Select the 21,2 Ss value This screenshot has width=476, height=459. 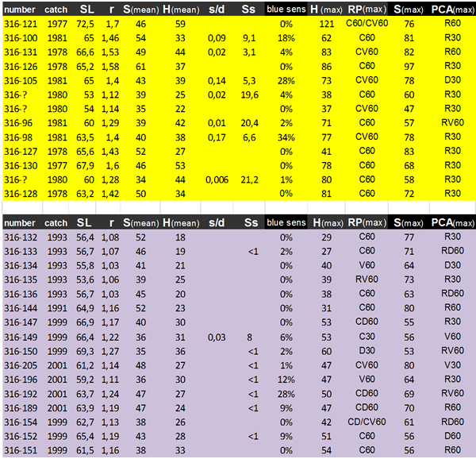[x=250, y=179]
